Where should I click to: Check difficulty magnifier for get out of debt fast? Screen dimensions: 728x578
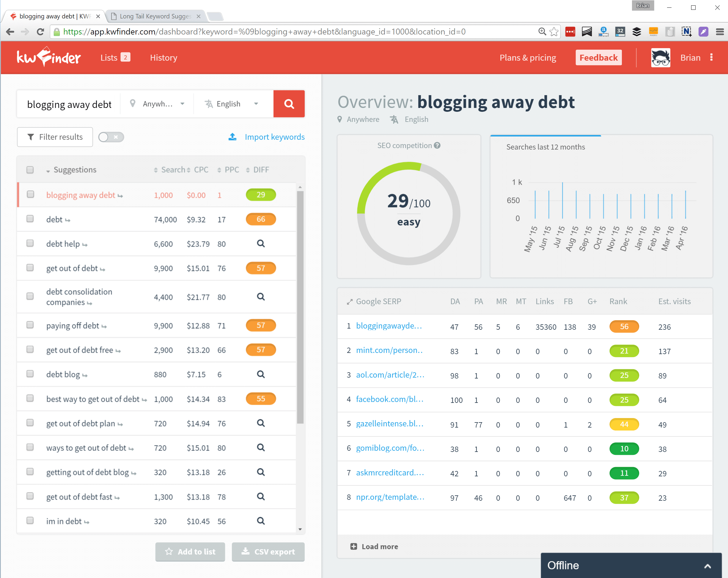[261, 497]
